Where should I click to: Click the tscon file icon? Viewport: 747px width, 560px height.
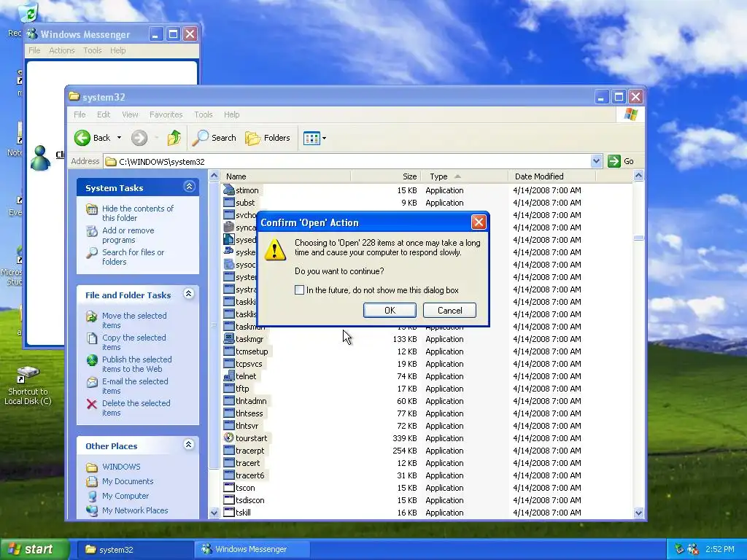[228, 487]
